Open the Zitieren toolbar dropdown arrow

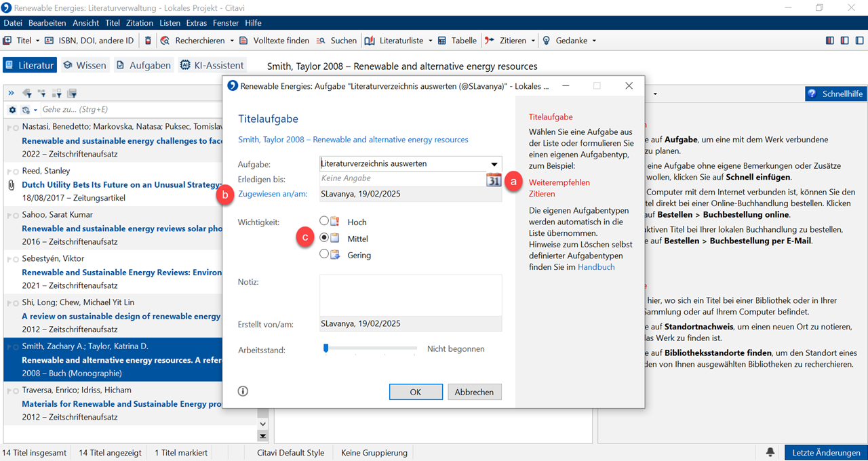pyautogui.click(x=535, y=41)
